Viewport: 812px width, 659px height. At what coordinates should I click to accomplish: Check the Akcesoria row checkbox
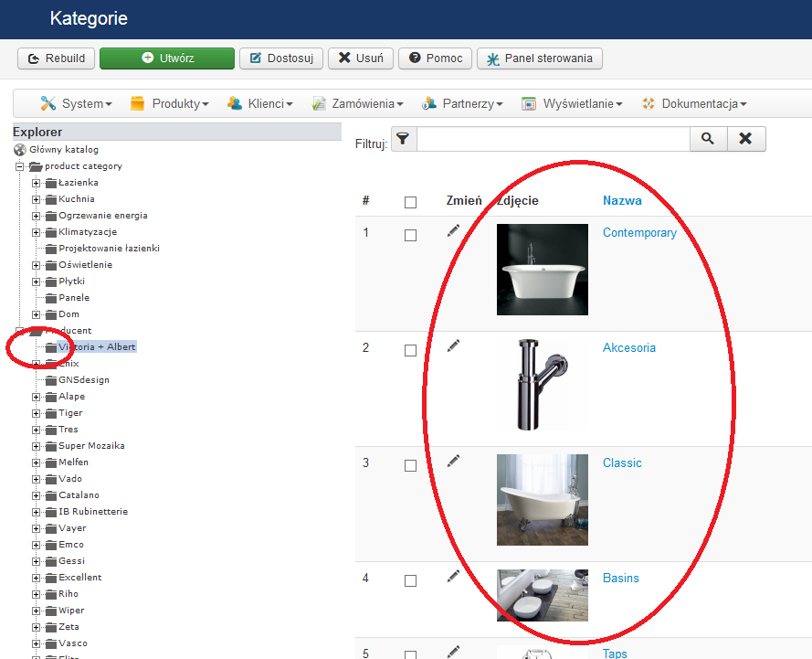tap(410, 350)
